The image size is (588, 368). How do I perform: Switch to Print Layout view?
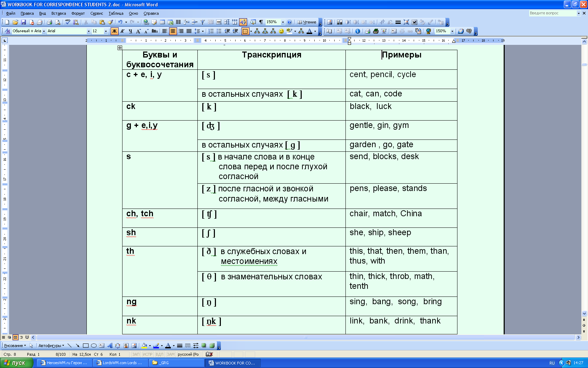15,338
